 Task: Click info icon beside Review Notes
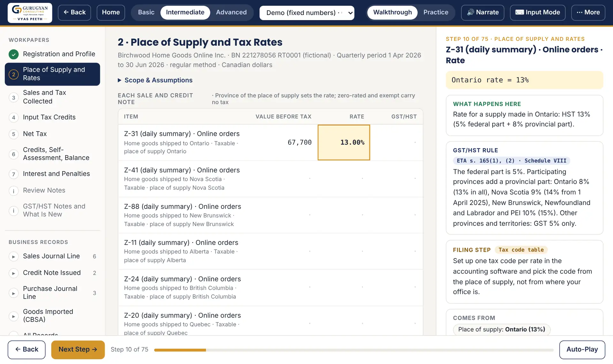(14, 191)
